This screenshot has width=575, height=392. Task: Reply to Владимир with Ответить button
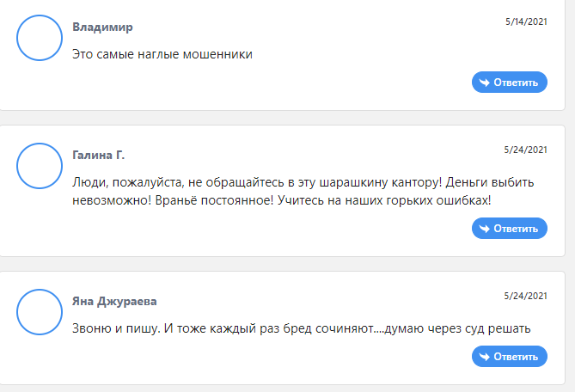click(510, 83)
